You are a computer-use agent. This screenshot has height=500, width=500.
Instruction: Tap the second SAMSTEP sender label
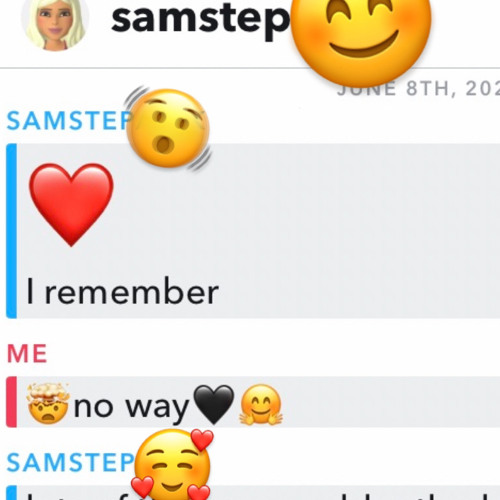[x=70, y=462]
